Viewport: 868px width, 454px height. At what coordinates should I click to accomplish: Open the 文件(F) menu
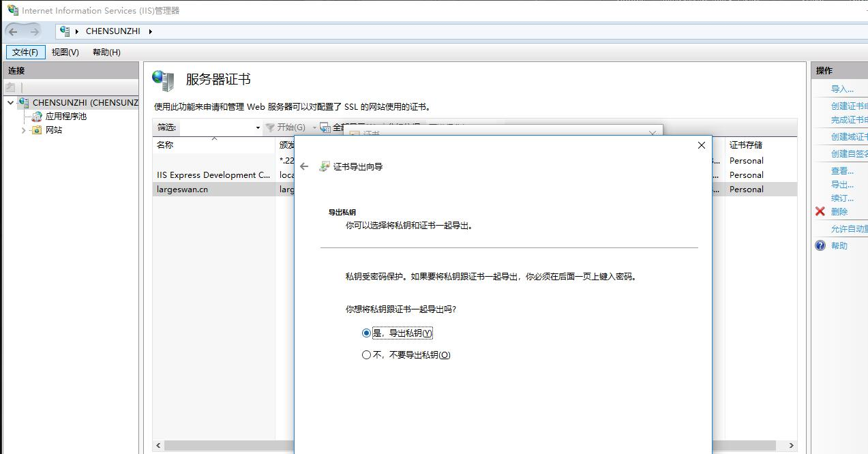pyautogui.click(x=25, y=52)
